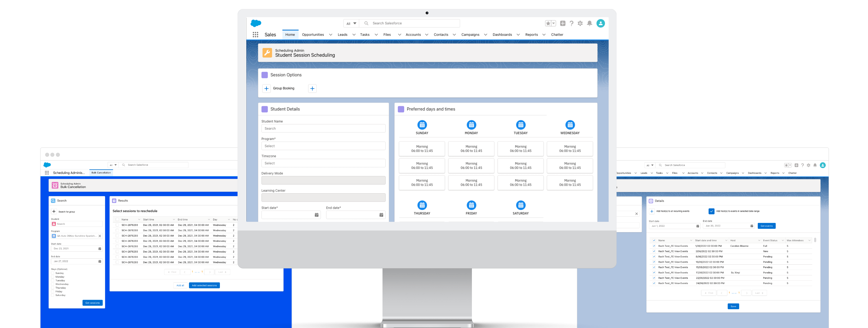Screen dimensions: 868x328
Task: Select the SATURDAY calendar icon
Action: (521, 205)
